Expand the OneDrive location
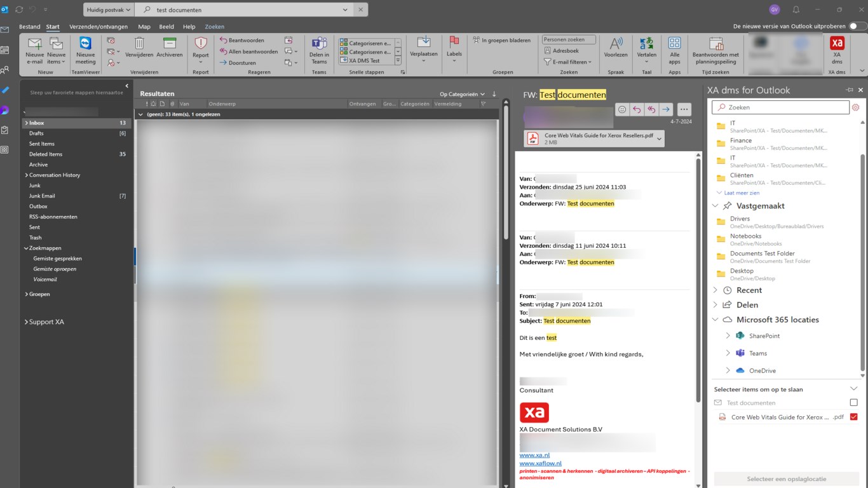This screenshot has width=868, height=488. click(x=728, y=370)
